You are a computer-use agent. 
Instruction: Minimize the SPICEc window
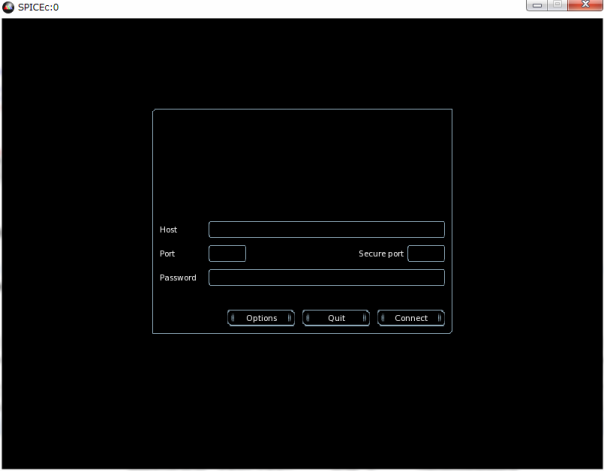[539, 6]
